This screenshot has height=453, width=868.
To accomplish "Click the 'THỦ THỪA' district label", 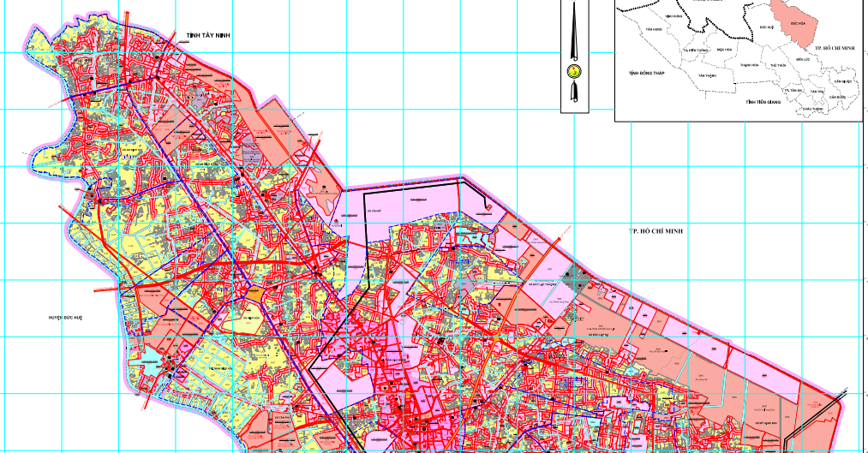I will [778, 65].
